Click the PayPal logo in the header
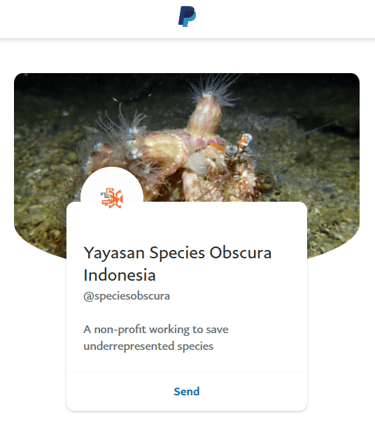This screenshot has width=375, height=423. coord(187,16)
